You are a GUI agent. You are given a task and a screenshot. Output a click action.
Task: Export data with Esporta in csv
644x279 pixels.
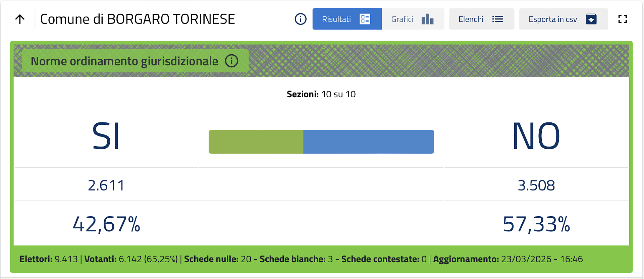552,19
